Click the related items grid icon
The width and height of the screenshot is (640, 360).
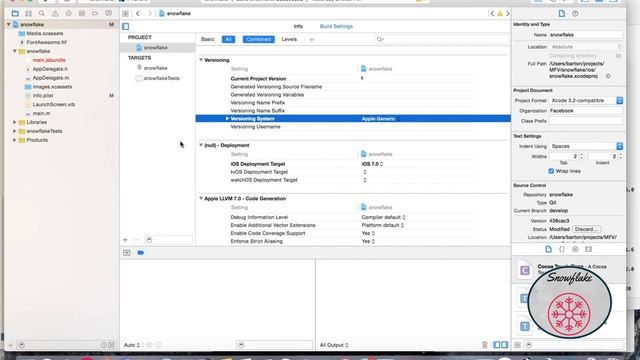pyautogui.click(x=125, y=13)
